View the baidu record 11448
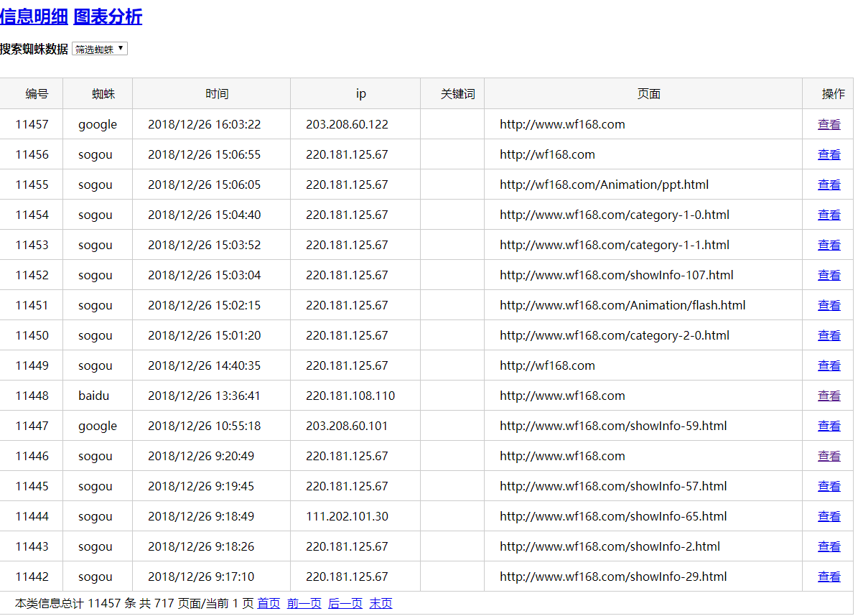The height and width of the screenshot is (616, 858). pyautogui.click(x=829, y=396)
